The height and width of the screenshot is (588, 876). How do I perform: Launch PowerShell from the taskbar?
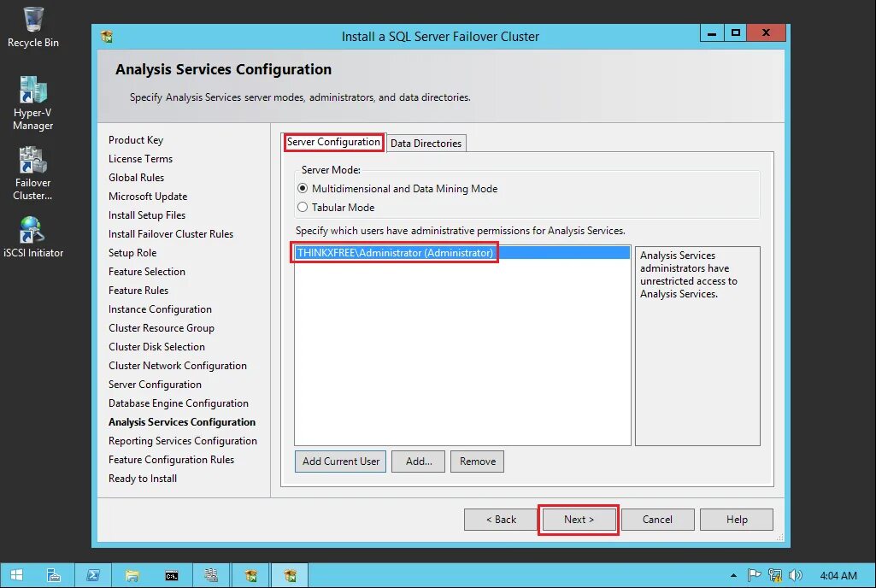93,575
